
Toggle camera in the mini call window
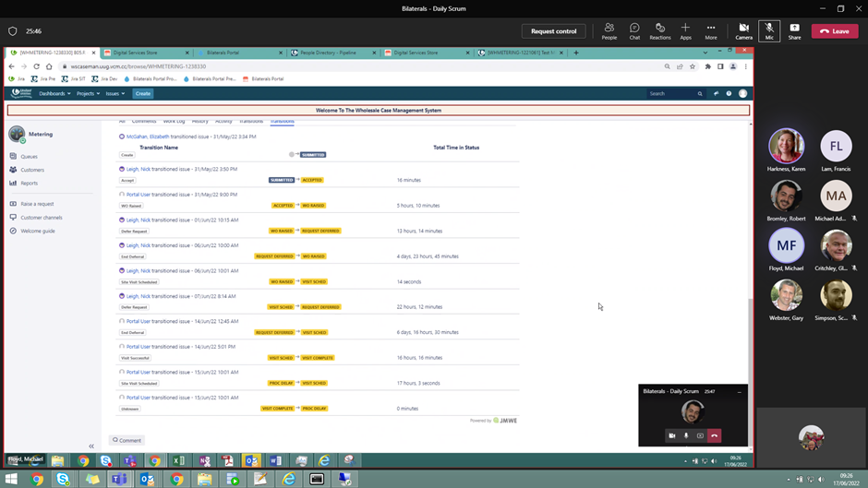coord(671,436)
